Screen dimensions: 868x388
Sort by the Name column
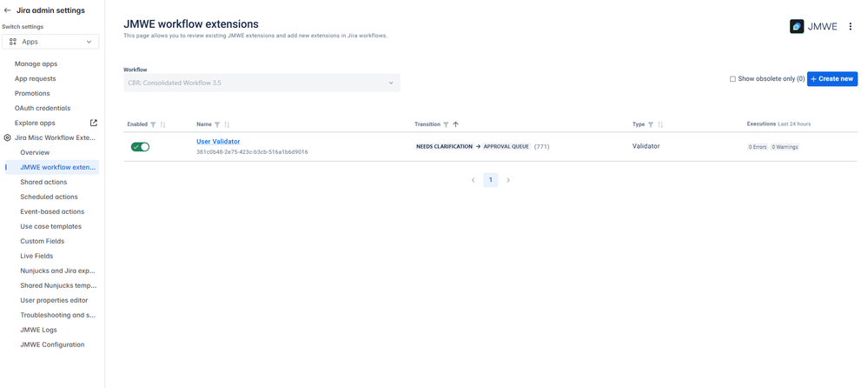pos(227,124)
